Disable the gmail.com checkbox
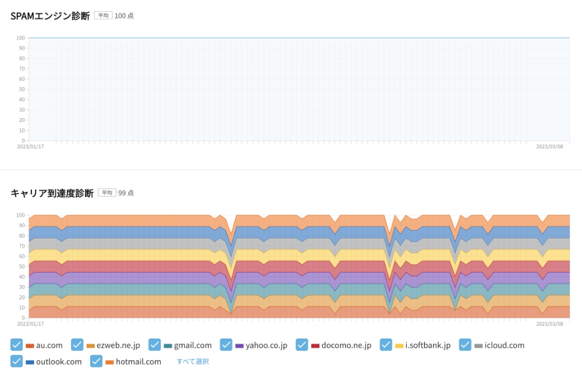The image size is (582, 392). [154, 345]
